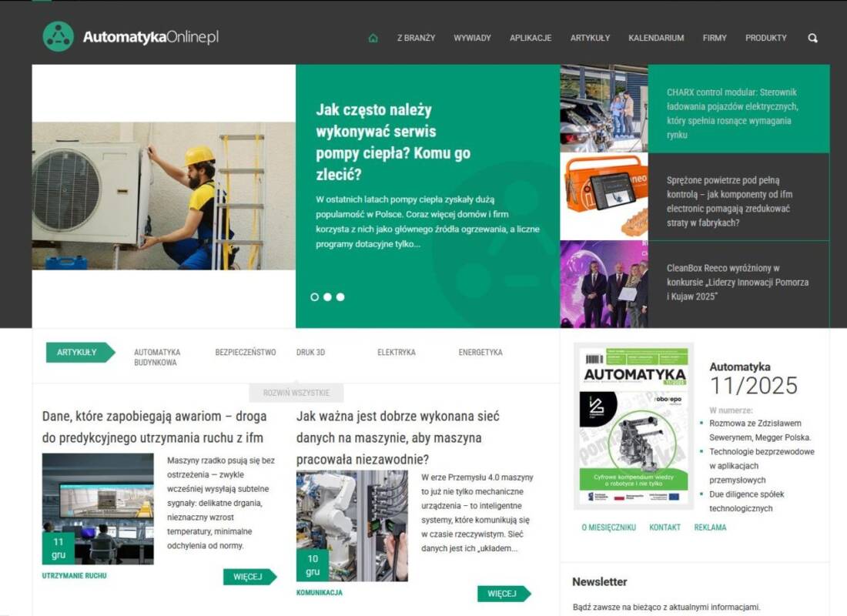Screen dimensions: 847x616
Task: Click the heat pump service headline
Action: click(x=393, y=142)
